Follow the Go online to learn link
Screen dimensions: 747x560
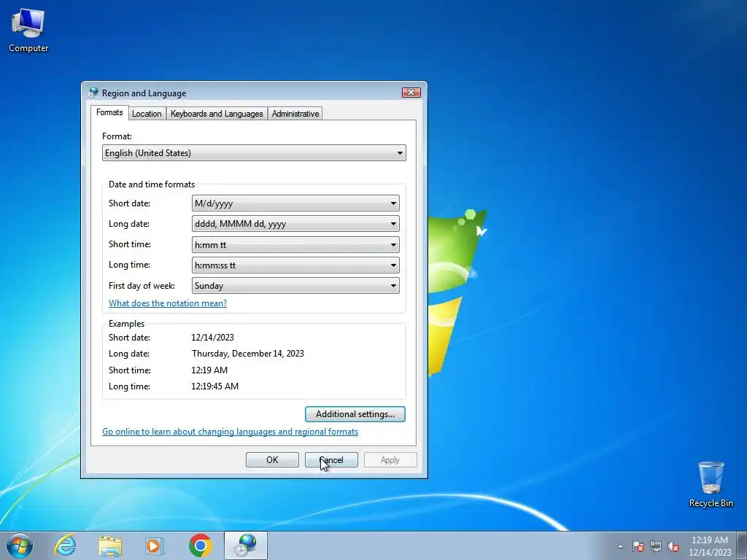click(x=230, y=432)
